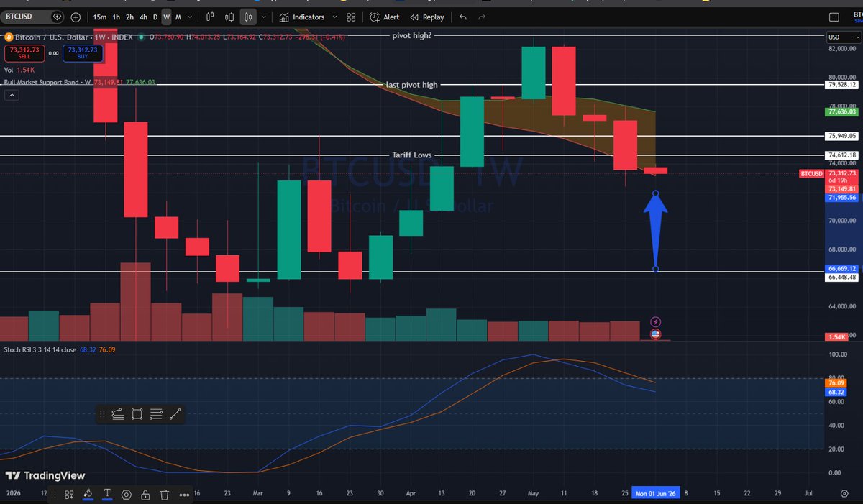863x504 pixels.
Task: Delete the selected drawing with trash icon
Action: tap(165, 495)
